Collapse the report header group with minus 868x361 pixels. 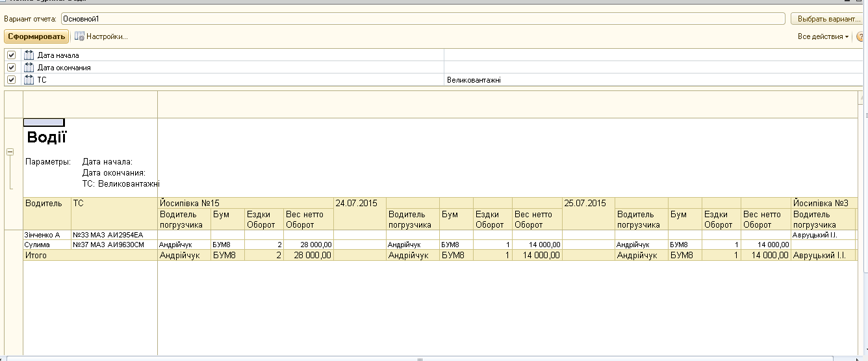pyautogui.click(x=10, y=152)
